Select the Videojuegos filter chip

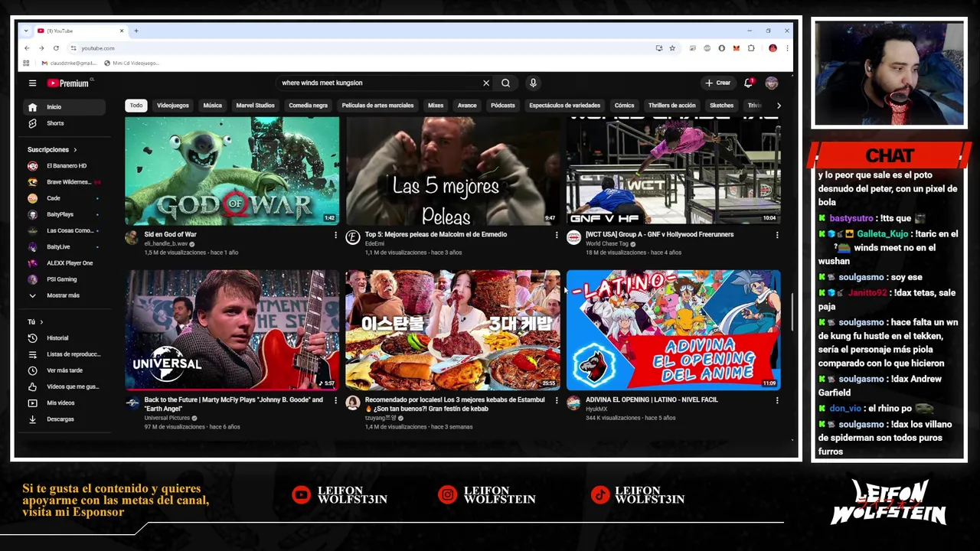173,106
